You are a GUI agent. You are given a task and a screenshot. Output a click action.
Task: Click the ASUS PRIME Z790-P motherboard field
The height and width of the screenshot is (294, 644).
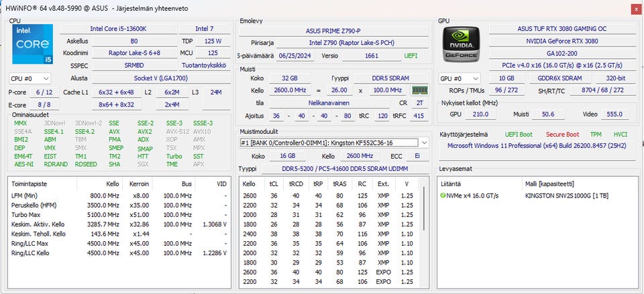tap(333, 31)
